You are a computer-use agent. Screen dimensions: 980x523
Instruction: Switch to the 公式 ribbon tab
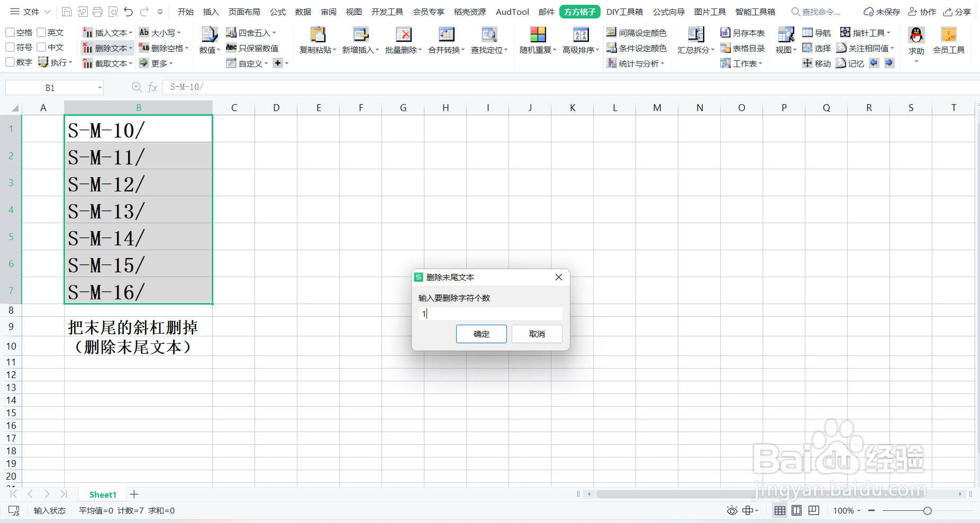coord(278,12)
